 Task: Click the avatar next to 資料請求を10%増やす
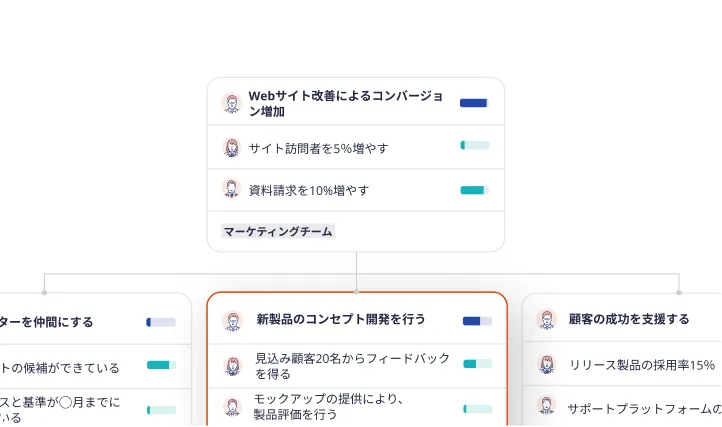pos(231,188)
